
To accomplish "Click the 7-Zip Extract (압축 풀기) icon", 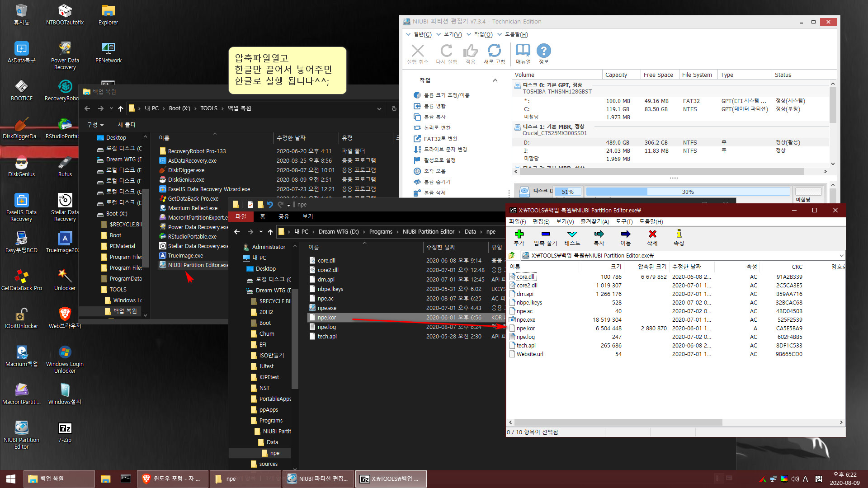I will click(x=545, y=234).
